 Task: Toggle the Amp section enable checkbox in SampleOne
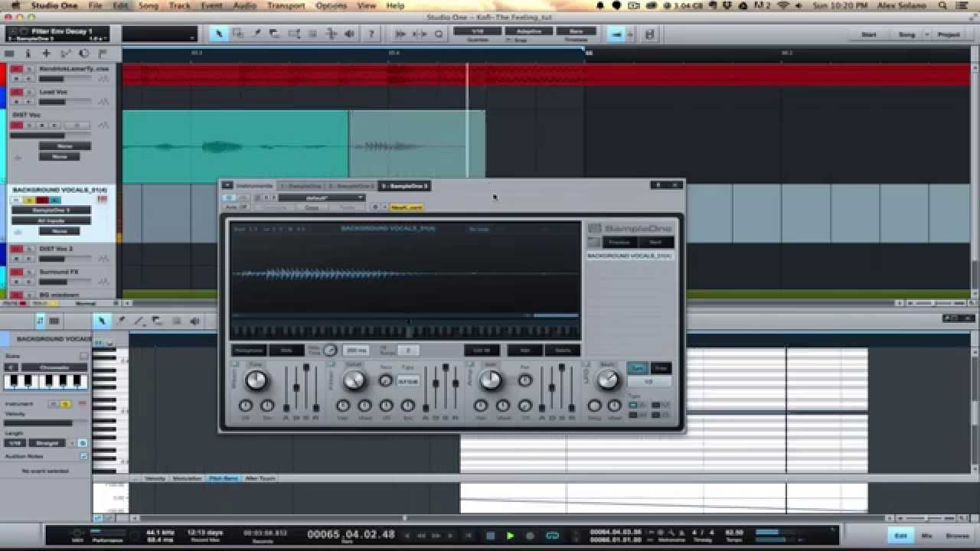[x=469, y=364]
